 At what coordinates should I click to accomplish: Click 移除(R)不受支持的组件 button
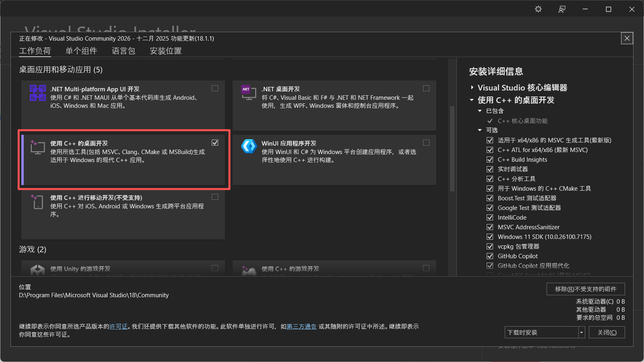pos(586,289)
